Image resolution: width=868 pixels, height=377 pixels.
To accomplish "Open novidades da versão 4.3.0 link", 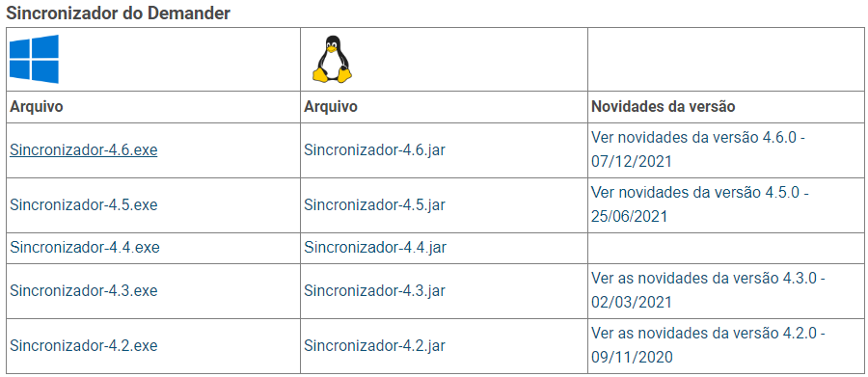I will (708, 290).
